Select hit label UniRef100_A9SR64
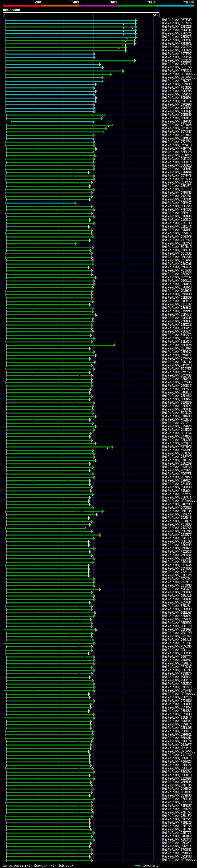Image resolution: width=197 pixels, height=868 pixels. 177,57
